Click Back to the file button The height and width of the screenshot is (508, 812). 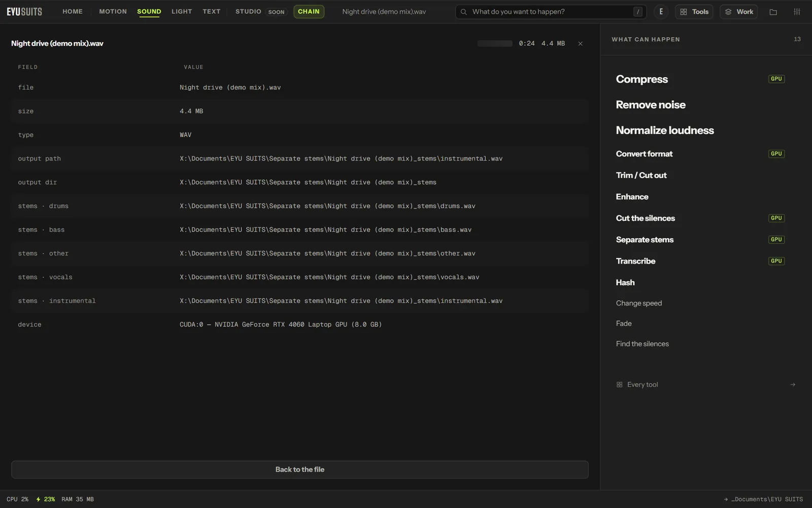tap(300, 469)
